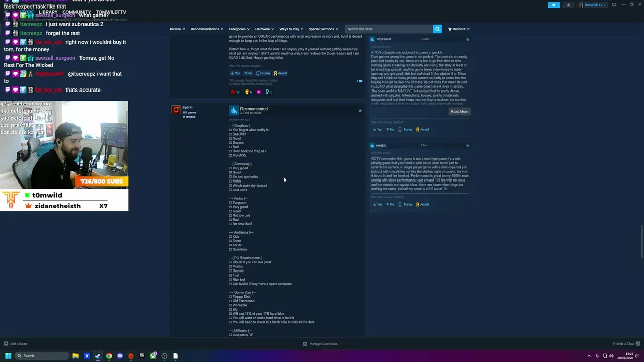Open Steam from the taskbar
The image size is (644, 362).
point(98,356)
